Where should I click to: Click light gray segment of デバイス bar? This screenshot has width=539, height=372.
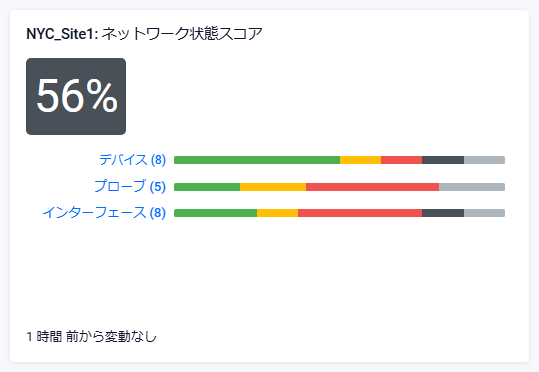(484, 160)
